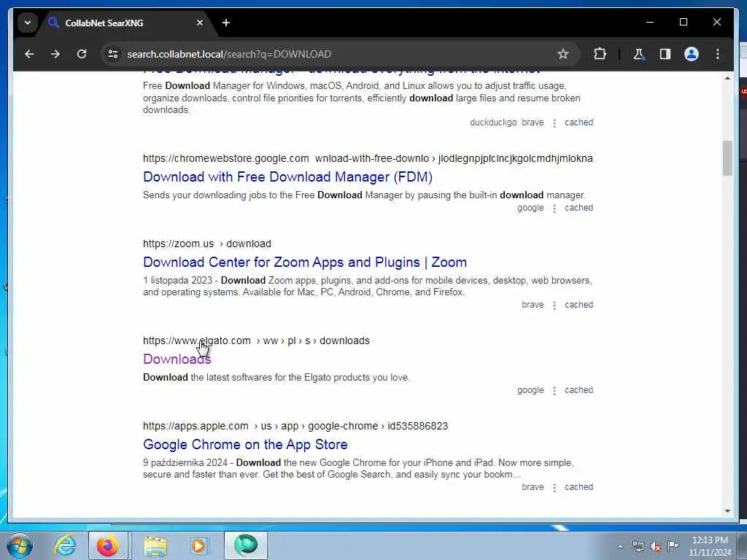Open Firefox from the taskbar

[108, 545]
